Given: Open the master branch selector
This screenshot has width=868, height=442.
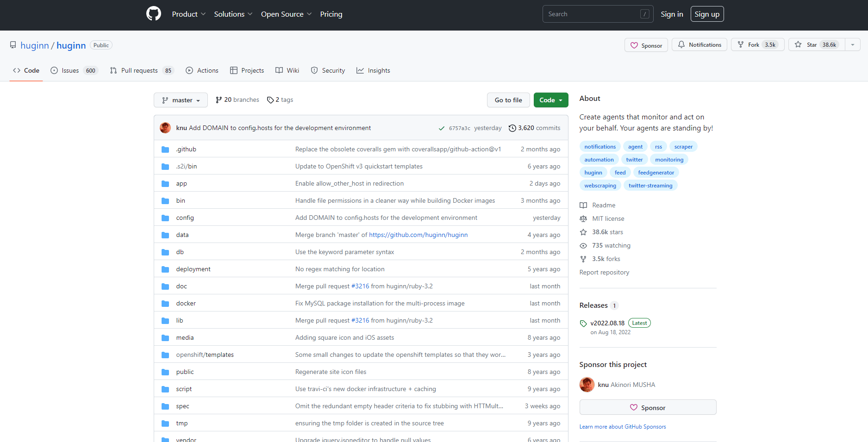Looking at the screenshot, I should pos(181,100).
